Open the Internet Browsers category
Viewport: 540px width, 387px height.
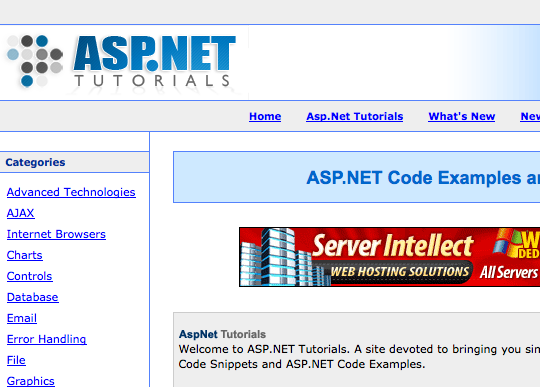(56, 234)
